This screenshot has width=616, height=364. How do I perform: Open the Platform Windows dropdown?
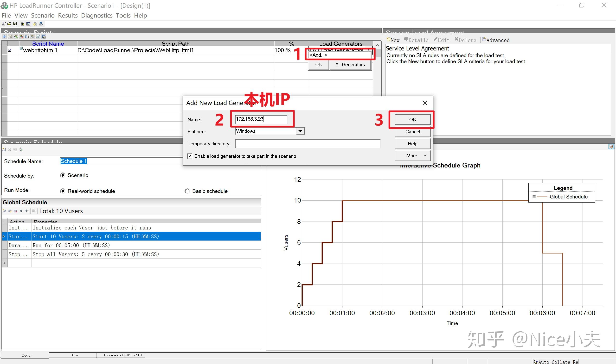coord(300,131)
